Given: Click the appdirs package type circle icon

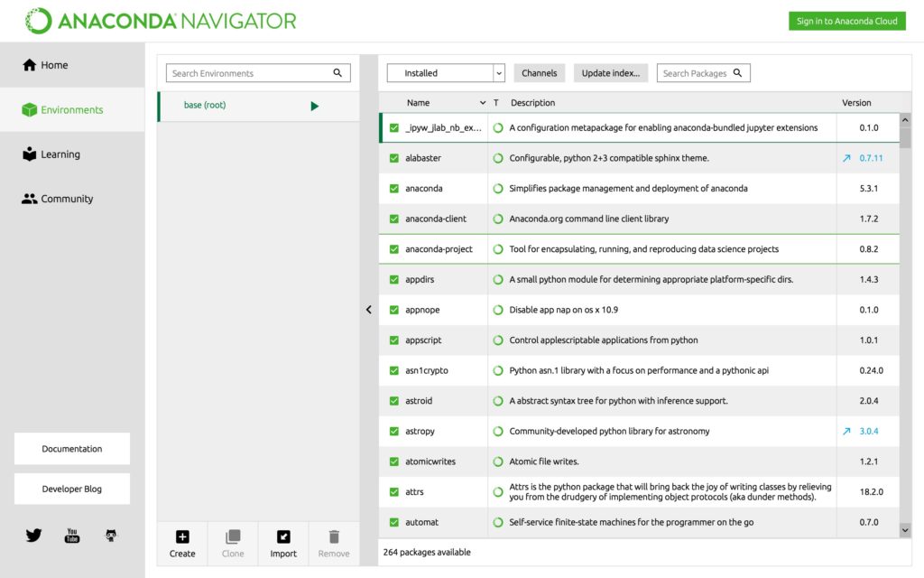Looking at the screenshot, I should point(498,280).
